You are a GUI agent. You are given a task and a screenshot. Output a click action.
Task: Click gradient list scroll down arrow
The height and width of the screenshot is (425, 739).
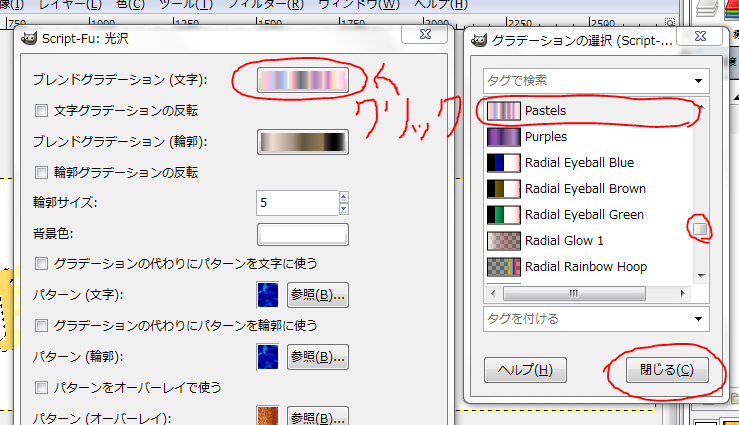701,276
